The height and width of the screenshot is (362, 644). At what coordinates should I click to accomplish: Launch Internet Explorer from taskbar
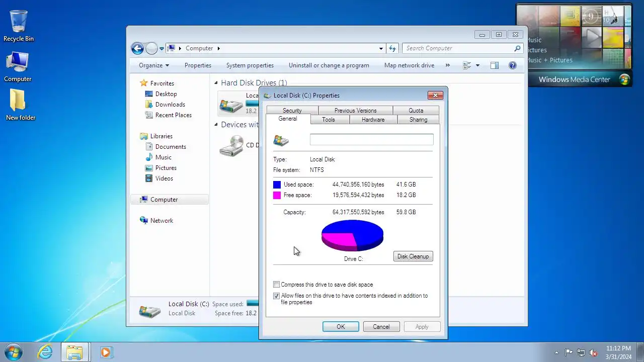[45, 352]
